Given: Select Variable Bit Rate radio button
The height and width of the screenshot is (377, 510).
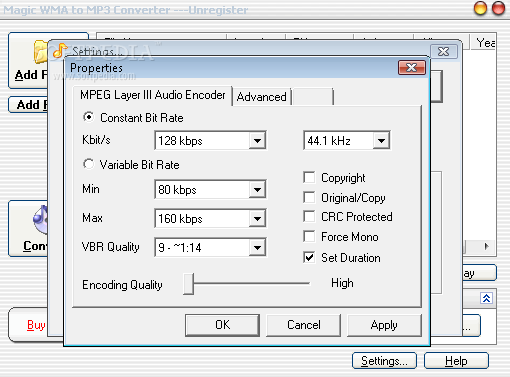Looking at the screenshot, I should pos(89,164).
